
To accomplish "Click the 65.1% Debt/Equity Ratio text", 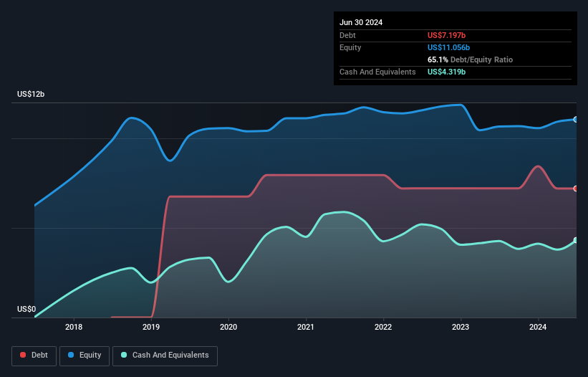I will pos(470,59).
